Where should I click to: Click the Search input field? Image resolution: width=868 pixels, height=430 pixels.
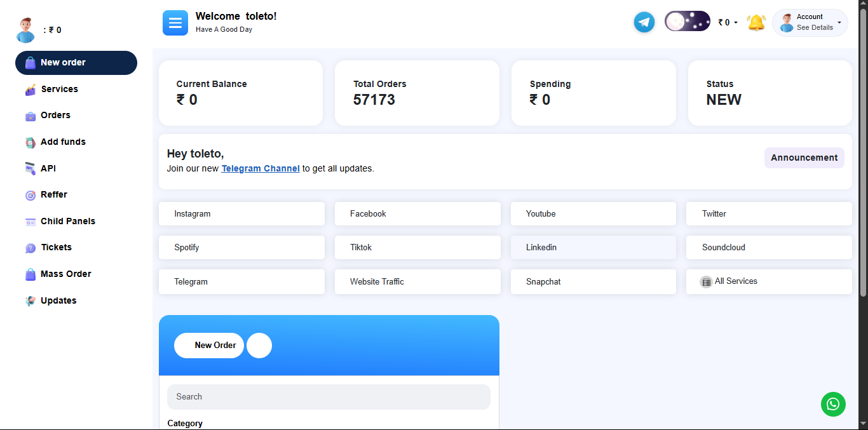[x=329, y=397]
